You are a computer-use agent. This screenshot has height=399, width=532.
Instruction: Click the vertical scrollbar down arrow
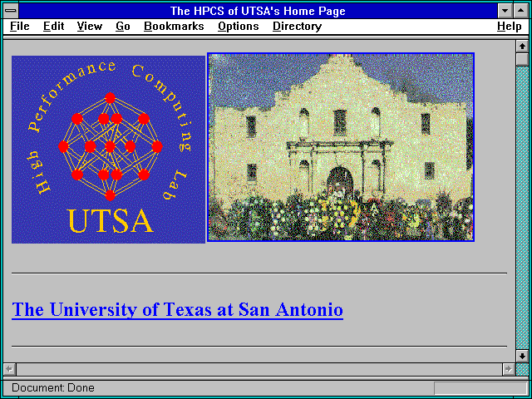(522, 356)
